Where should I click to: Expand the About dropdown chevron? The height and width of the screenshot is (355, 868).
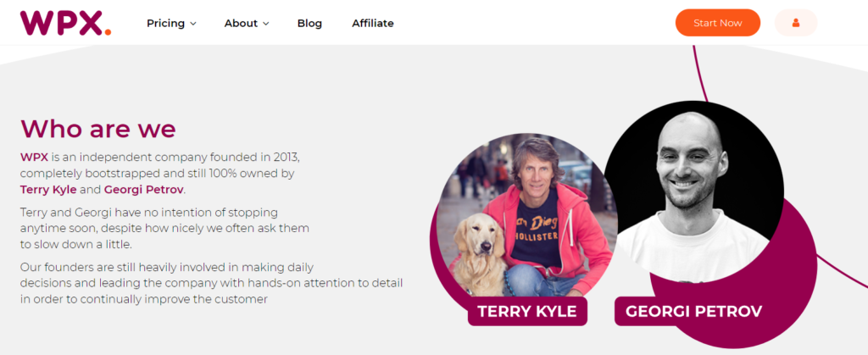(266, 24)
